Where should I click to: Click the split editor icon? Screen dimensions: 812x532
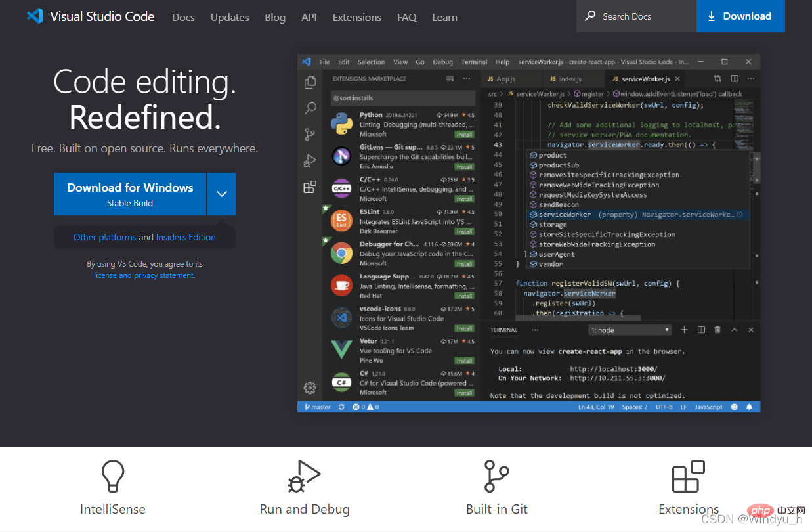(734, 79)
